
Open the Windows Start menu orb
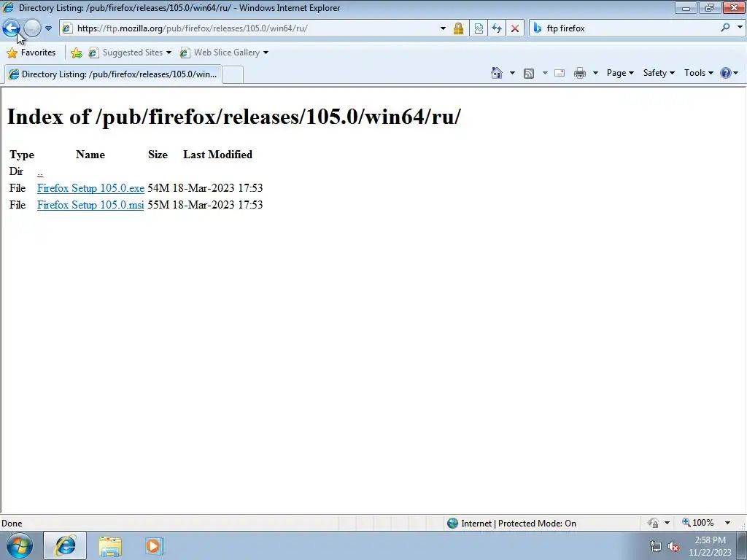(x=20, y=546)
